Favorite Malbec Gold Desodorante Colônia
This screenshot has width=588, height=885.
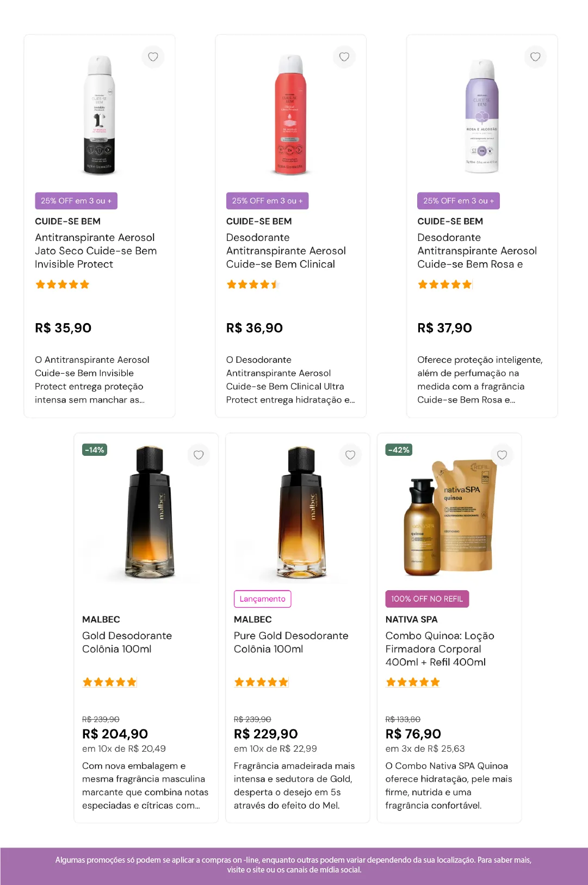click(x=199, y=455)
